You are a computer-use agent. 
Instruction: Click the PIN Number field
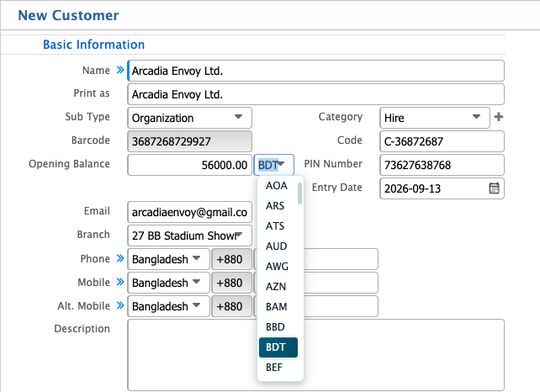(x=442, y=165)
